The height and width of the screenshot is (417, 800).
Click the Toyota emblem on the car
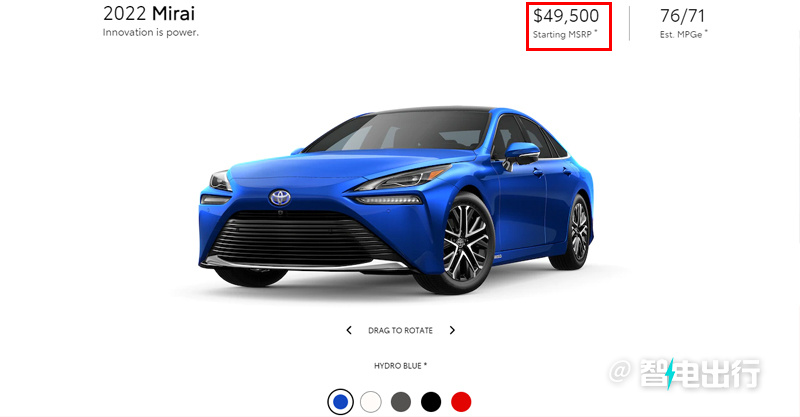tap(280, 198)
